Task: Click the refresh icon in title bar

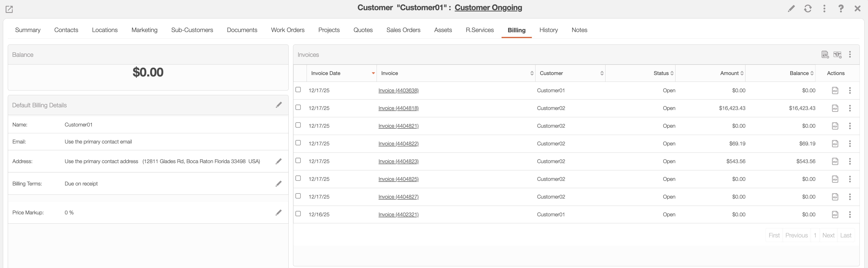Action: pos(808,8)
